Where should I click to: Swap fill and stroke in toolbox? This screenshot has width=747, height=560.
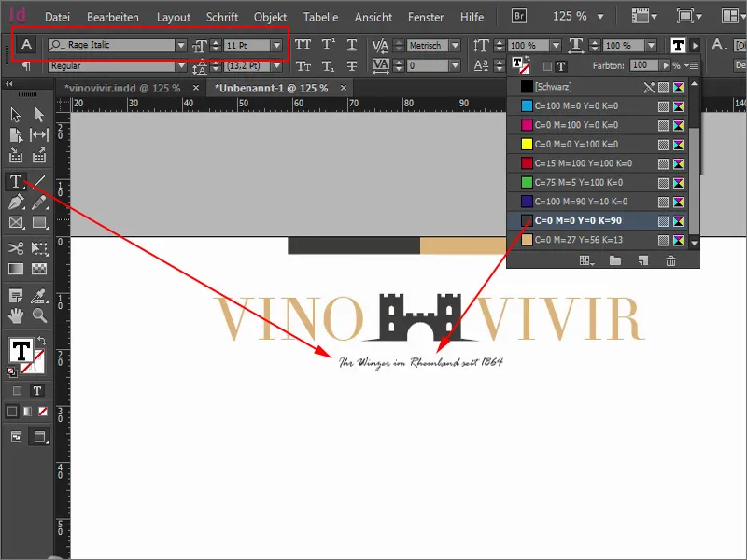click(42, 341)
